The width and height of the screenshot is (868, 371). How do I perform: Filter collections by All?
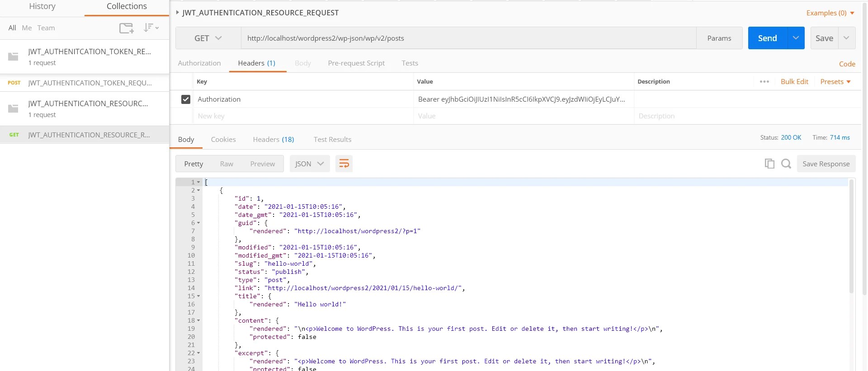pos(12,28)
